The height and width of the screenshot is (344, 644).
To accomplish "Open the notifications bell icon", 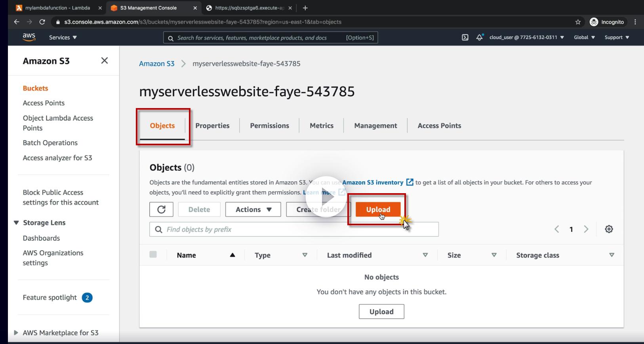I will coord(479,37).
